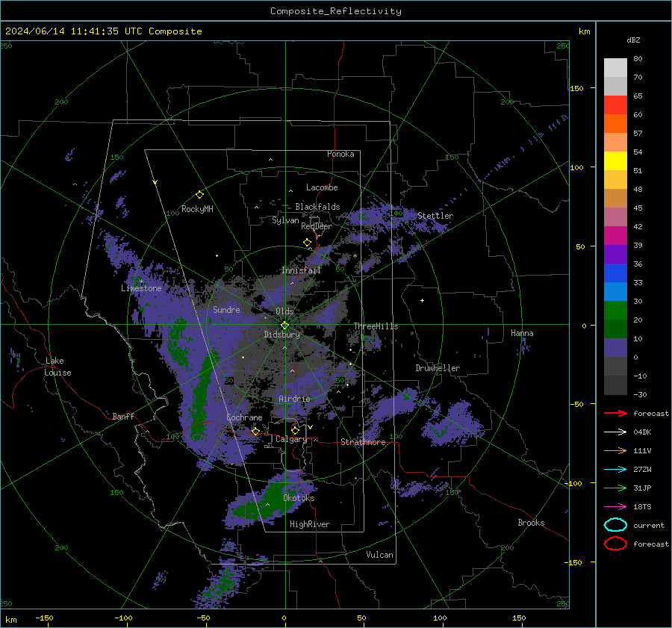Click the Innisfail town label
The height and width of the screenshot is (628, 672).
301,270
